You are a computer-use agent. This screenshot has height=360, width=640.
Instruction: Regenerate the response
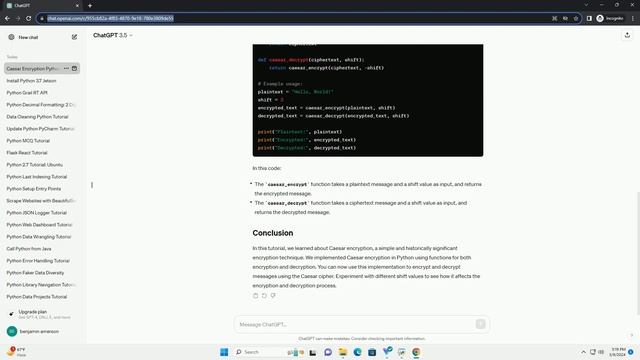[x=264, y=296]
